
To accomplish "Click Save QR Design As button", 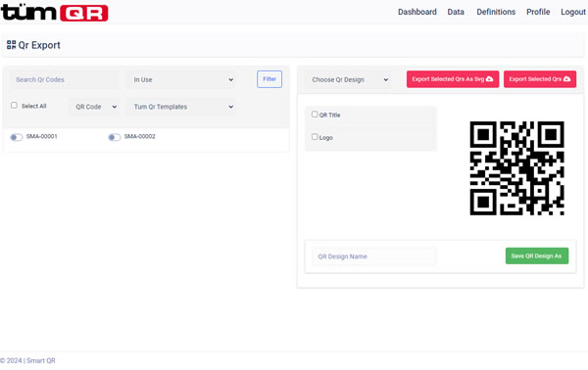I will point(537,255).
